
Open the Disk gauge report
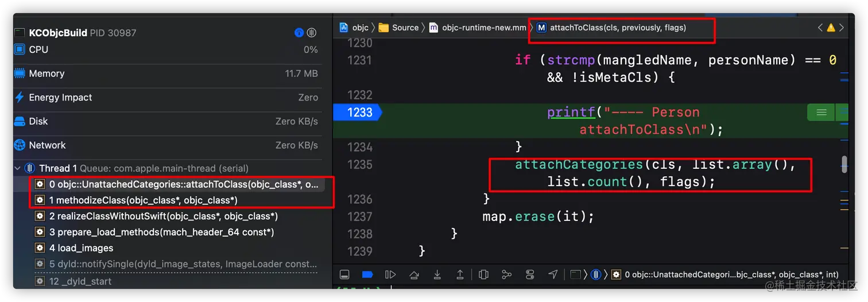[x=166, y=121]
